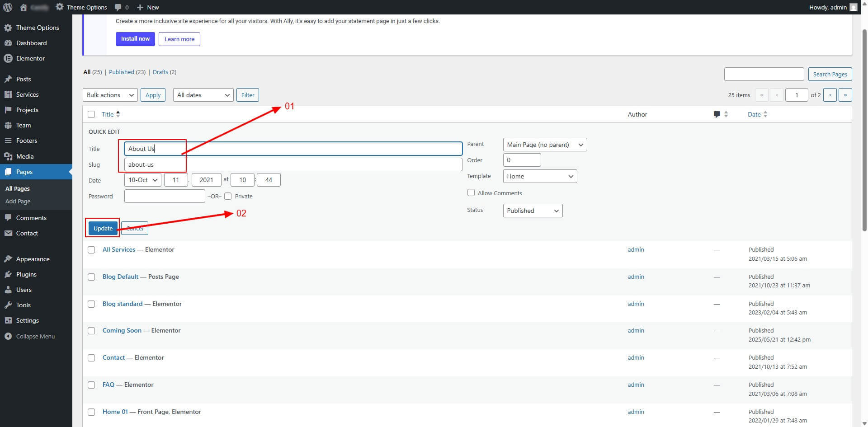Check the box for All Services page

click(91, 250)
